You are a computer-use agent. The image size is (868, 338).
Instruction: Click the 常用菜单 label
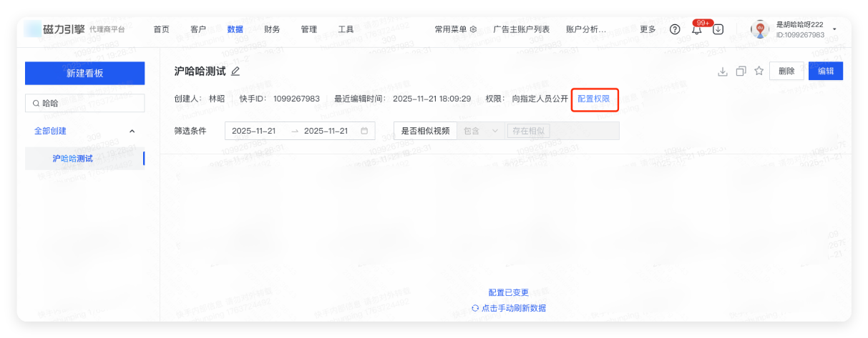[451, 29]
